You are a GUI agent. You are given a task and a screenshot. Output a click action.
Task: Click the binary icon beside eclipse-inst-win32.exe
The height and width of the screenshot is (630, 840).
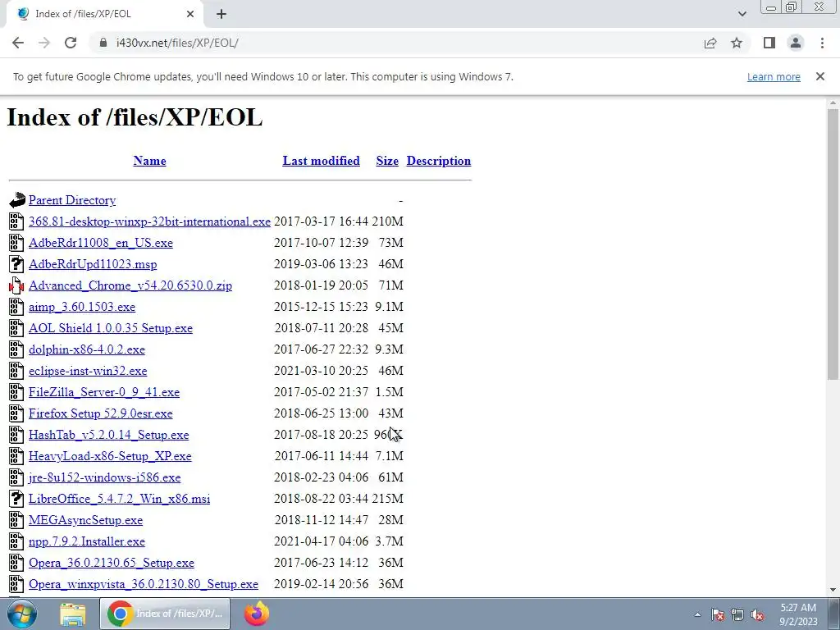[16, 371]
